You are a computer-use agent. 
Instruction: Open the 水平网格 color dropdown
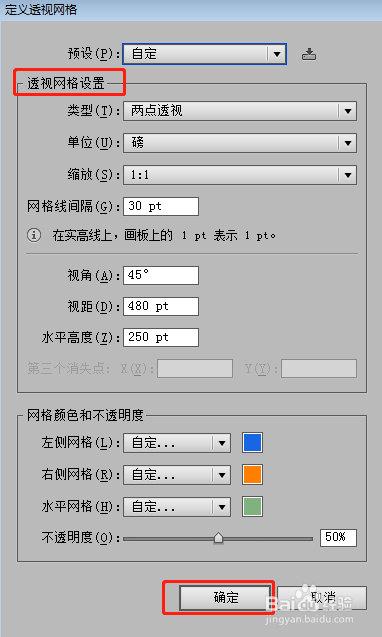[x=177, y=507]
